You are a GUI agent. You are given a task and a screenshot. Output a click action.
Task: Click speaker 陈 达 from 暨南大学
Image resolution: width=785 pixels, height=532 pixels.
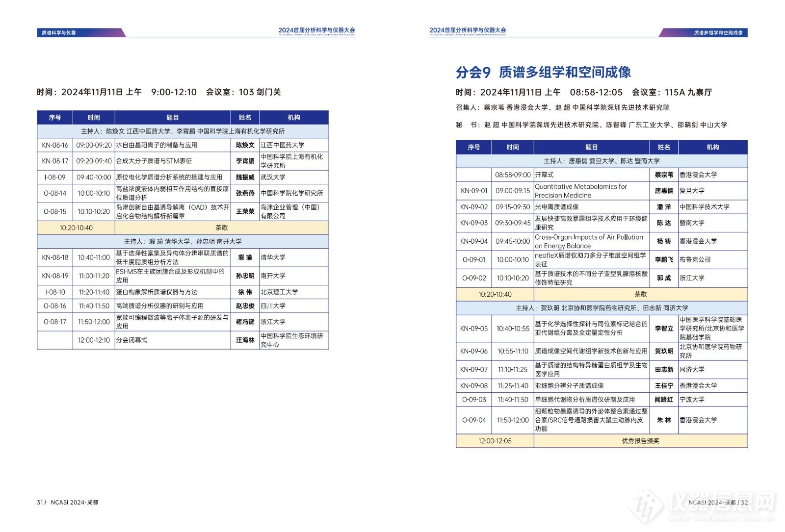pyautogui.click(x=664, y=223)
